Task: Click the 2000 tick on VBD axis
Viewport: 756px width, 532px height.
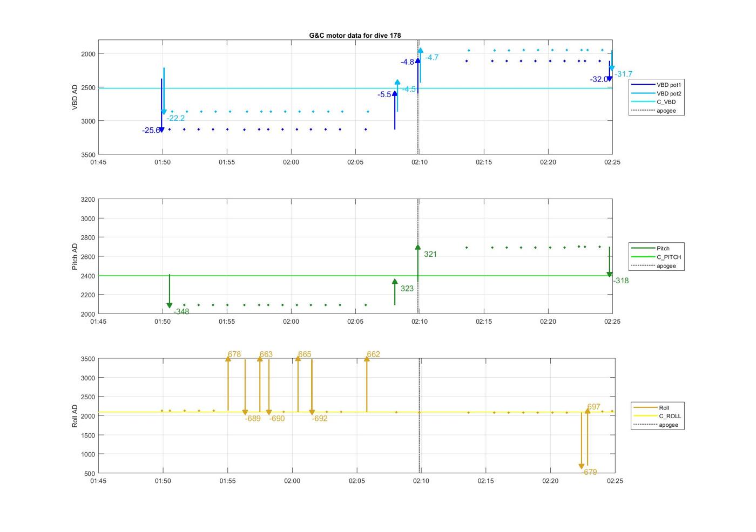Action: (88, 54)
